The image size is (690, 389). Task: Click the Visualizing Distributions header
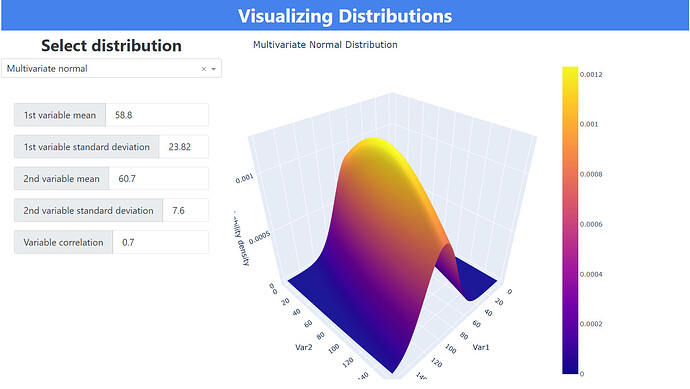(x=345, y=16)
